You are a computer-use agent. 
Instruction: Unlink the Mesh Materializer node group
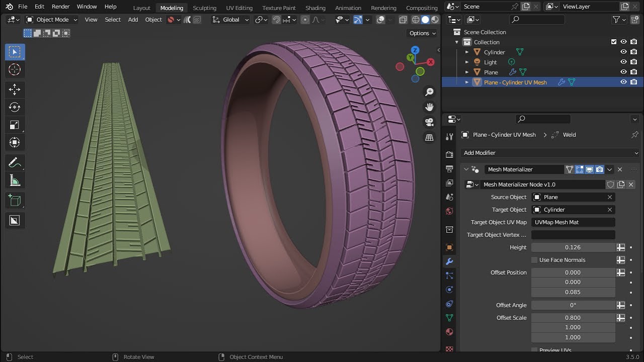tap(631, 185)
